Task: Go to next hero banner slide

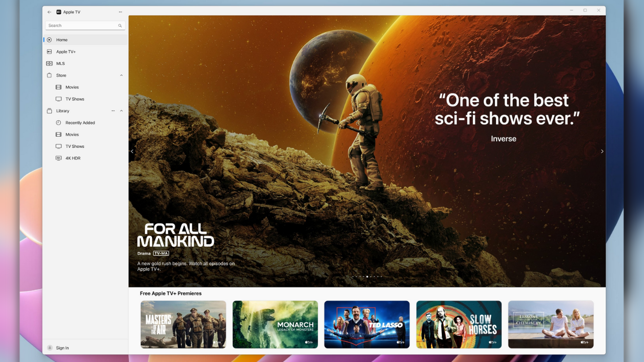Action: tap(602, 151)
